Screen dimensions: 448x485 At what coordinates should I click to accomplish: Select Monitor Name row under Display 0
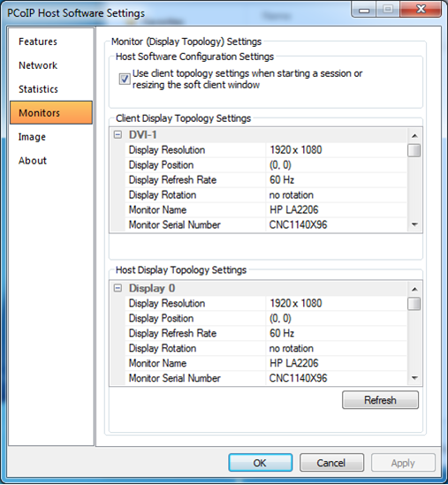coord(266,363)
